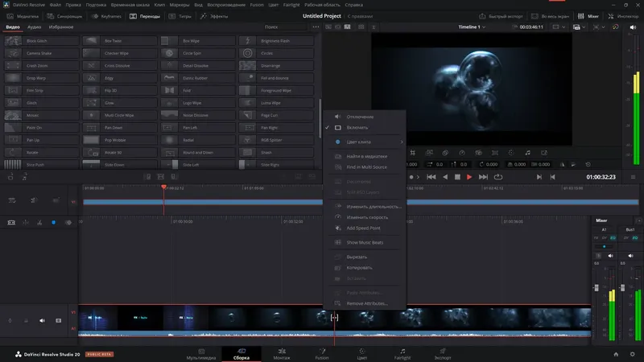The image size is (644, 362).
Task: Click the Play button in viewer transport
Action: click(469, 176)
